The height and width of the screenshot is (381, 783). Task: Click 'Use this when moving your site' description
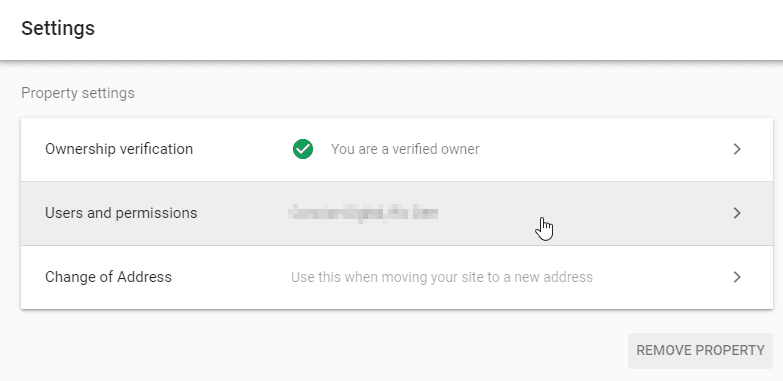[441, 277]
